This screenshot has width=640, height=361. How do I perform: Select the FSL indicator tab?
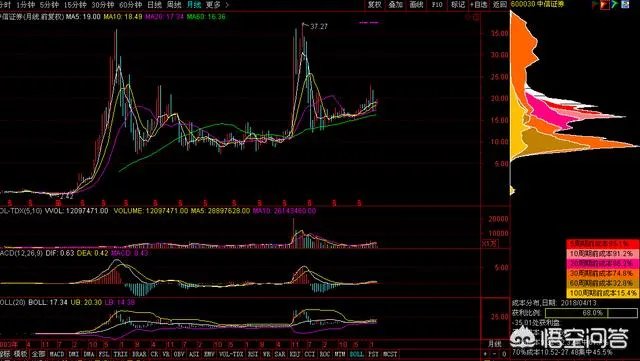104,354
